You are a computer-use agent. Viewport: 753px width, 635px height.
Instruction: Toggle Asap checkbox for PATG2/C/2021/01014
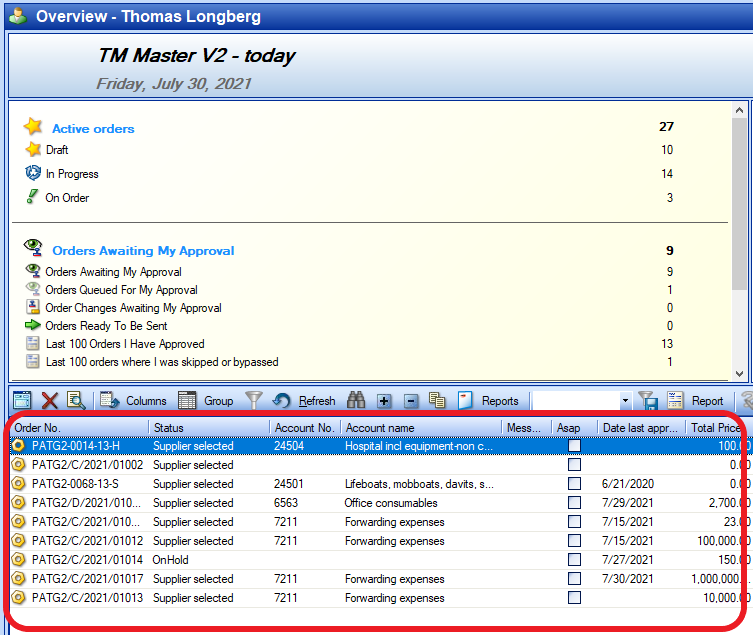click(x=574, y=560)
